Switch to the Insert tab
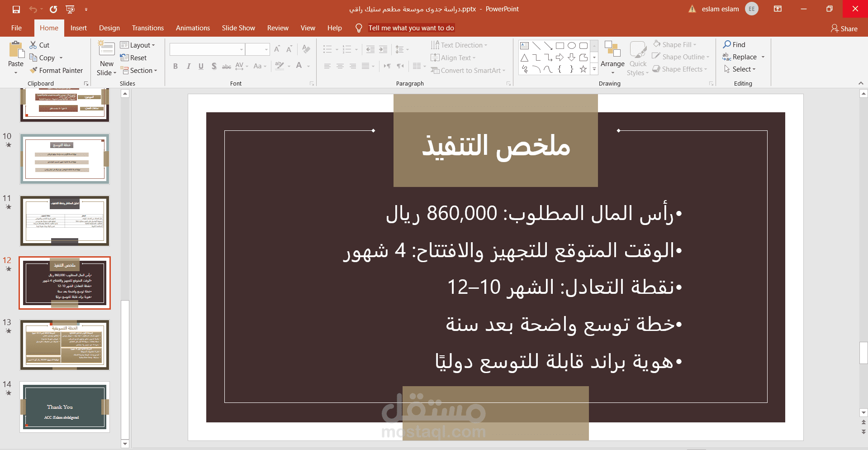868x450 pixels. 79,28
